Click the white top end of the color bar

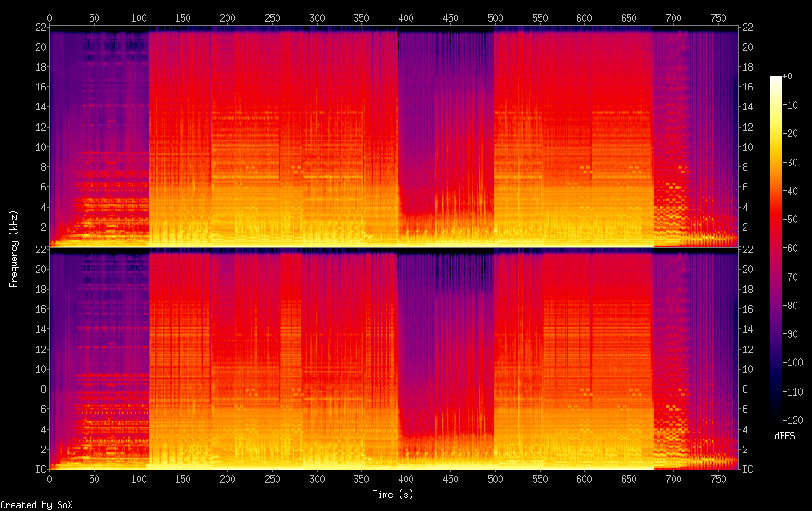click(x=776, y=79)
